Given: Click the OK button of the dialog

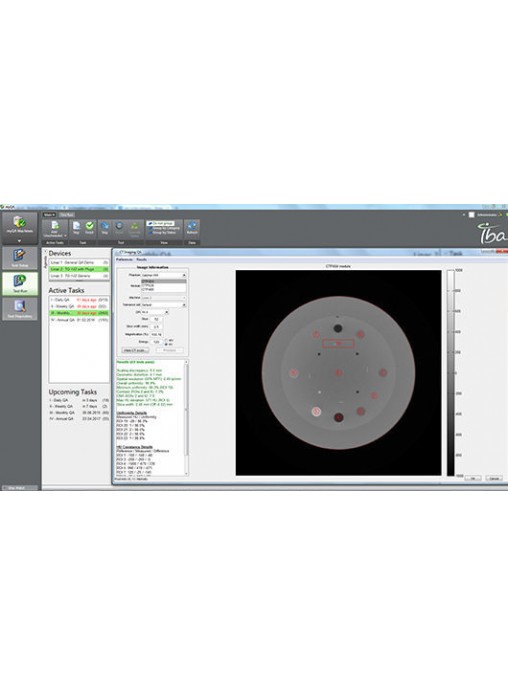Looking at the screenshot, I should pos(473,478).
